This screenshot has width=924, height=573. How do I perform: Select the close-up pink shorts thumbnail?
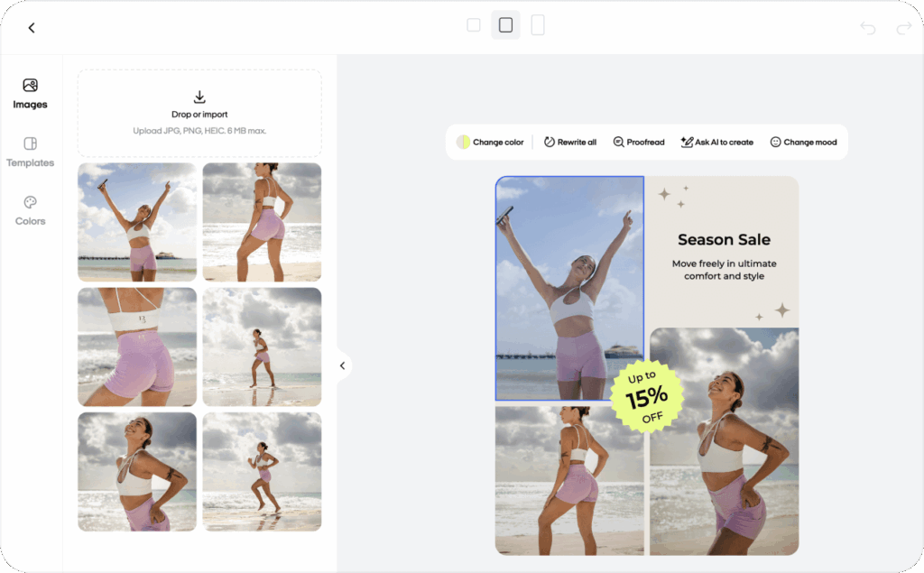(x=136, y=347)
